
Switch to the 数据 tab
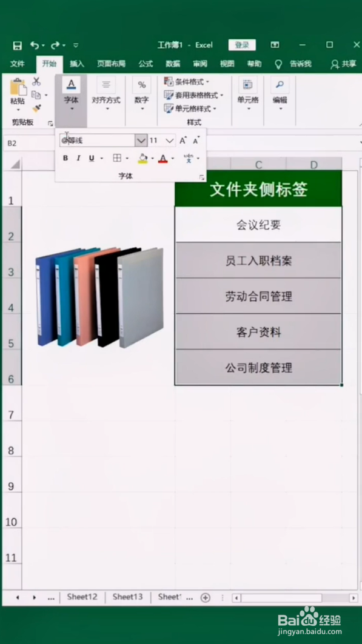pos(173,64)
